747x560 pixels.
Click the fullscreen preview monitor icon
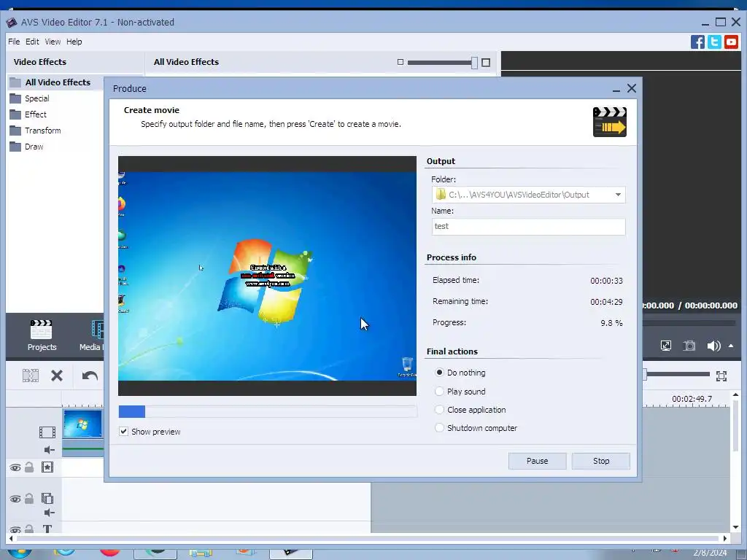666,346
